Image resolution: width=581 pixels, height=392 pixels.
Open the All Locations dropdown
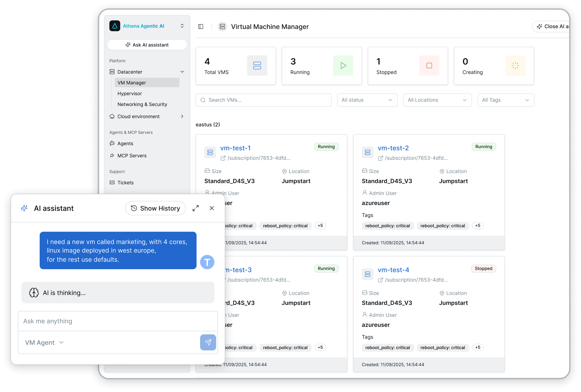[437, 100]
